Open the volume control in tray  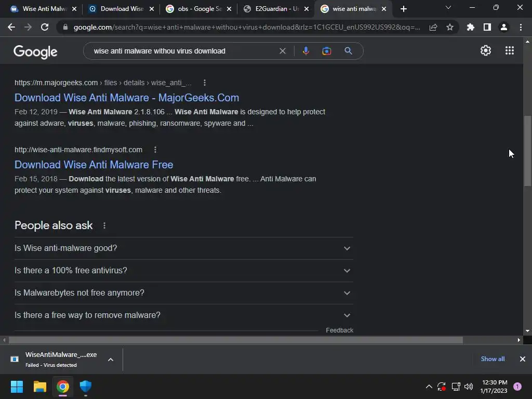tap(469, 387)
